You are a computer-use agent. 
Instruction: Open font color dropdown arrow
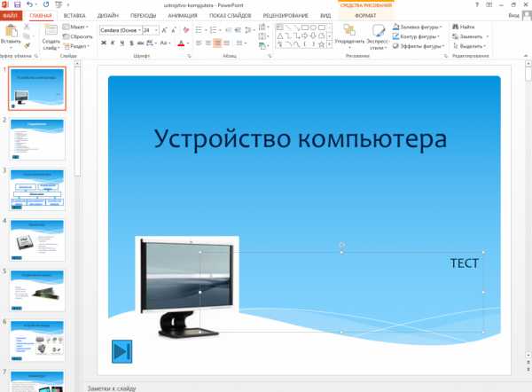188,43
